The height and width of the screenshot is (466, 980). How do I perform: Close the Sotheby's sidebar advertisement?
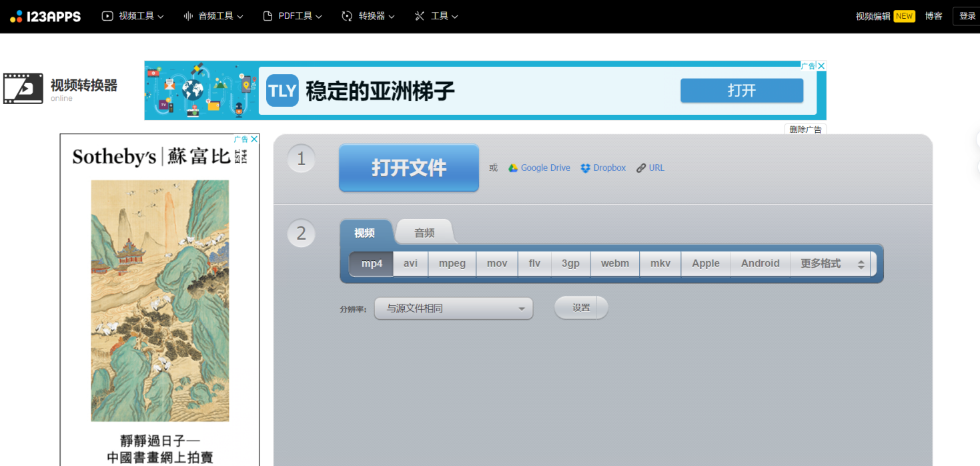coord(254,139)
